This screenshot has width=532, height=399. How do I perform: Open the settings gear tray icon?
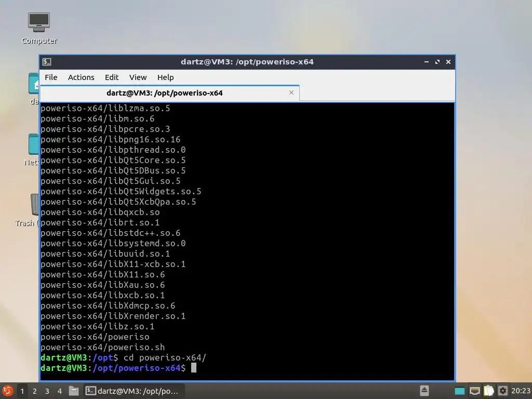(503, 391)
